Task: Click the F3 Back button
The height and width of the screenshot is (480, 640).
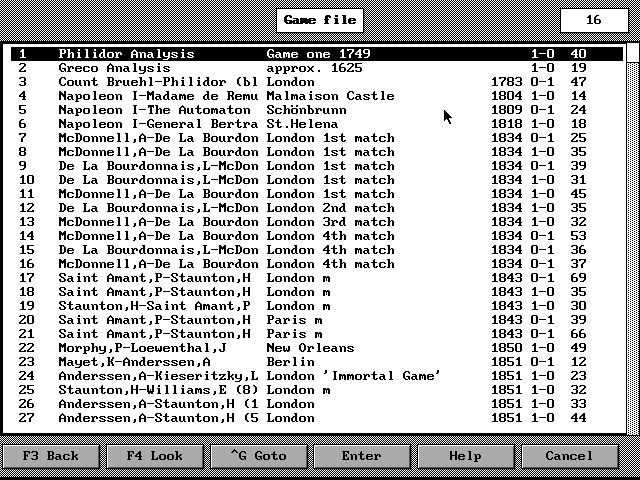Action: [50, 456]
